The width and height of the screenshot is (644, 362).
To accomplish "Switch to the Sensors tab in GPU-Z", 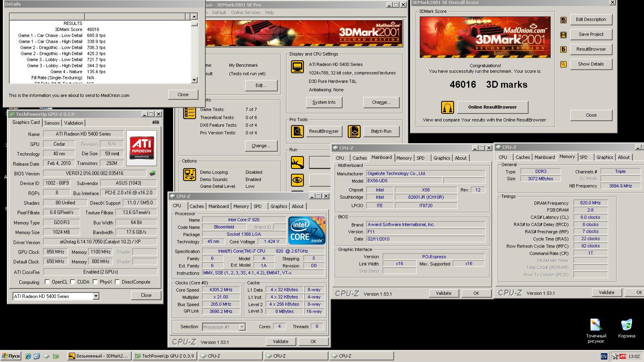I will coord(52,123).
